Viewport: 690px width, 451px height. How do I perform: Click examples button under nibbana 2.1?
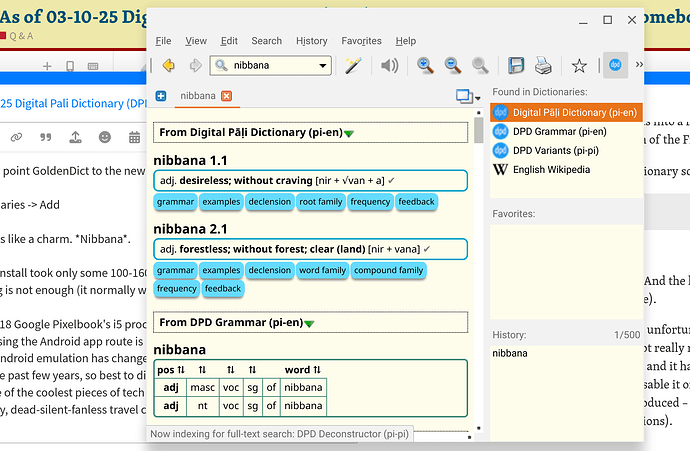tap(221, 270)
